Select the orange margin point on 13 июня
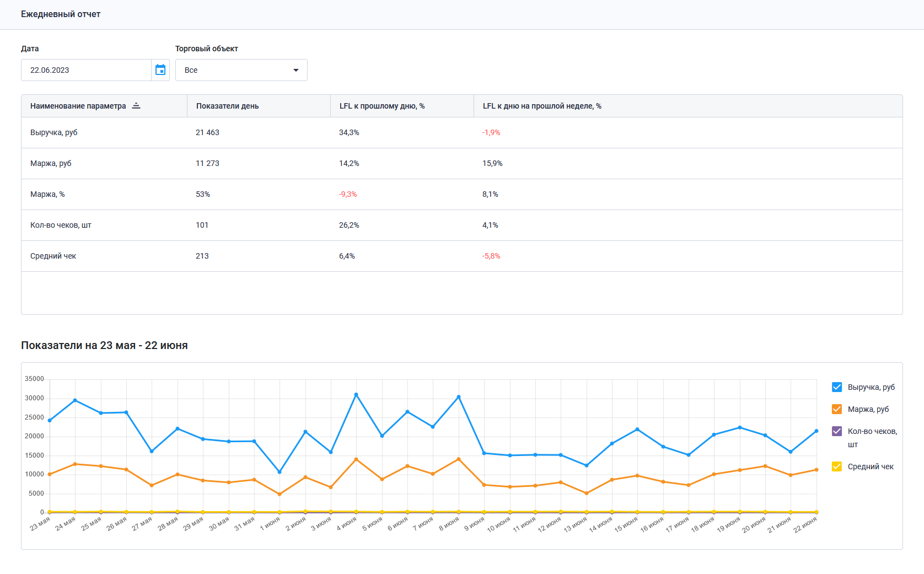This screenshot has height=574, width=924. [587, 493]
